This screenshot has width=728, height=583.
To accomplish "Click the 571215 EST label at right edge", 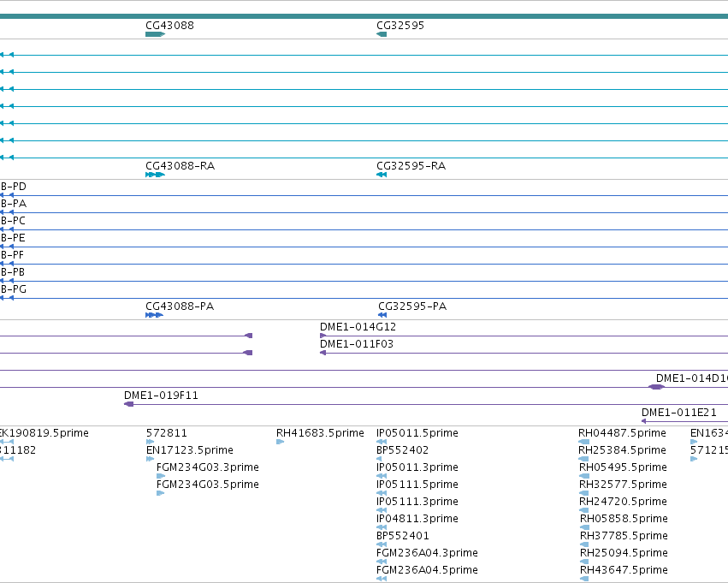I will click(709, 450).
